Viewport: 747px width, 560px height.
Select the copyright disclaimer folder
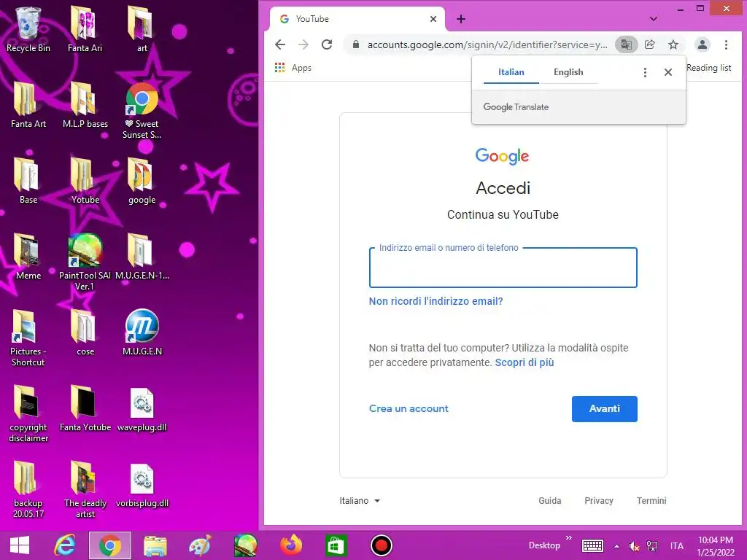click(28, 413)
